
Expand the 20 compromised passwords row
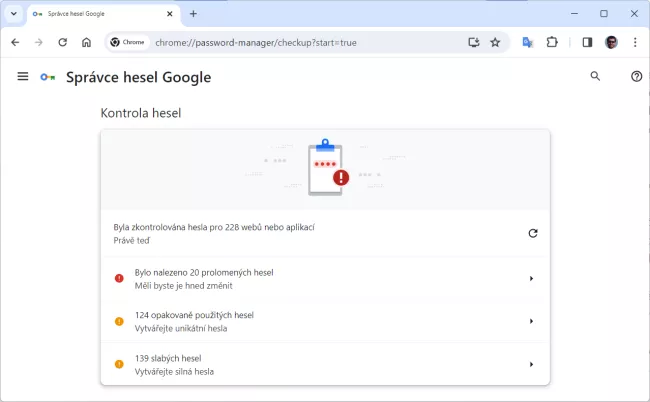[531, 278]
